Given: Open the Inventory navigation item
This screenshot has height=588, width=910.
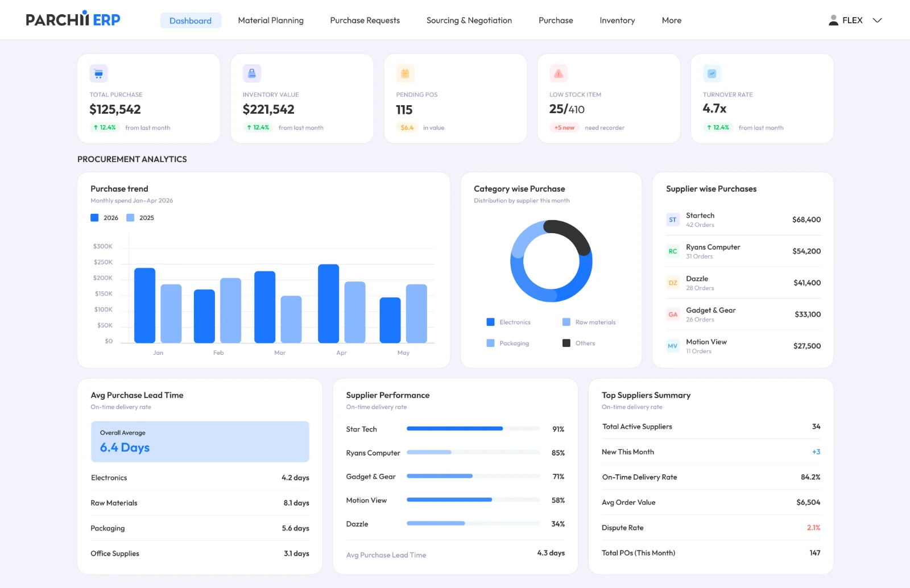Looking at the screenshot, I should click(x=617, y=20).
